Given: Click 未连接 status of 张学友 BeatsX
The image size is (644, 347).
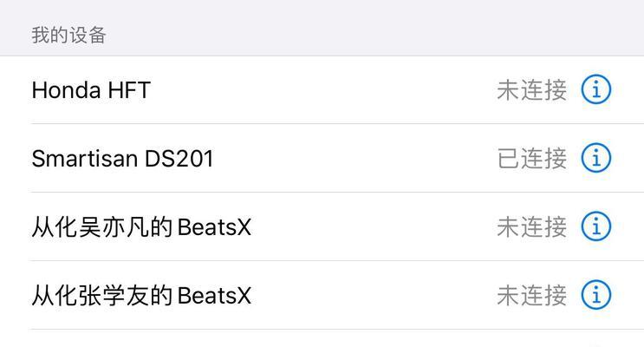Looking at the screenshot, I should (x=532, y=296).
